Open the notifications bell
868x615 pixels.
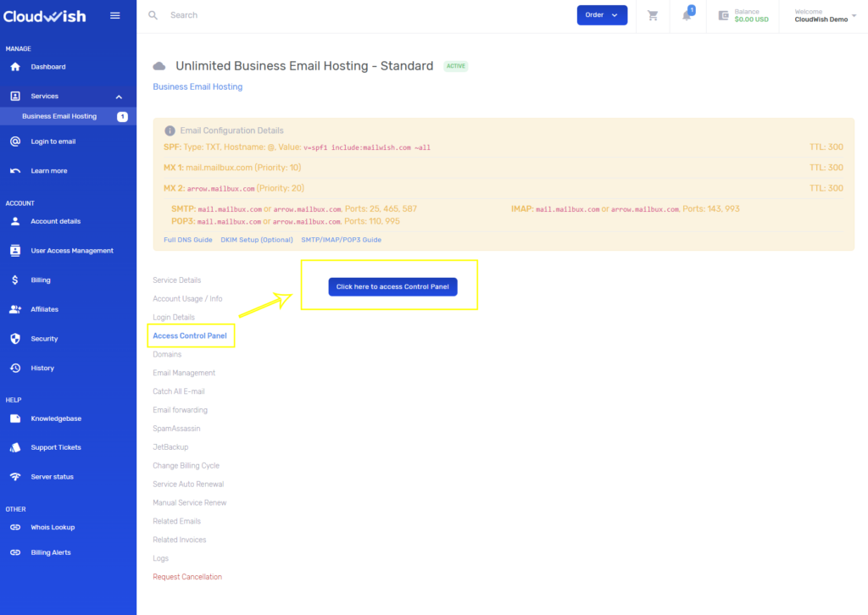click(687, 18)
